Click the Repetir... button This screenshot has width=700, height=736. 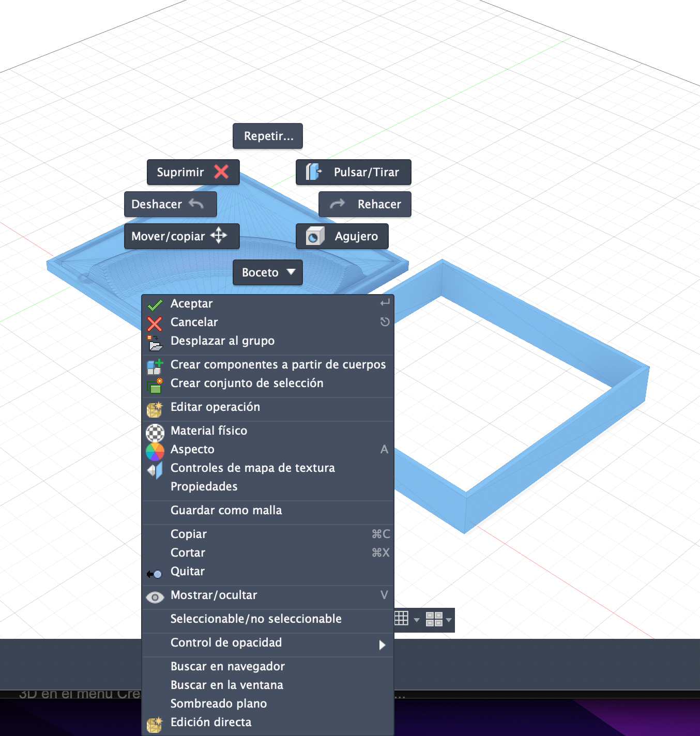(268, 136)
